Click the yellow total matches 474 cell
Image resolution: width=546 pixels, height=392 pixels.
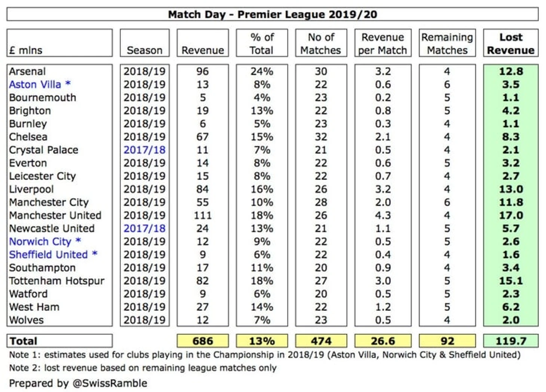[321, 341]
